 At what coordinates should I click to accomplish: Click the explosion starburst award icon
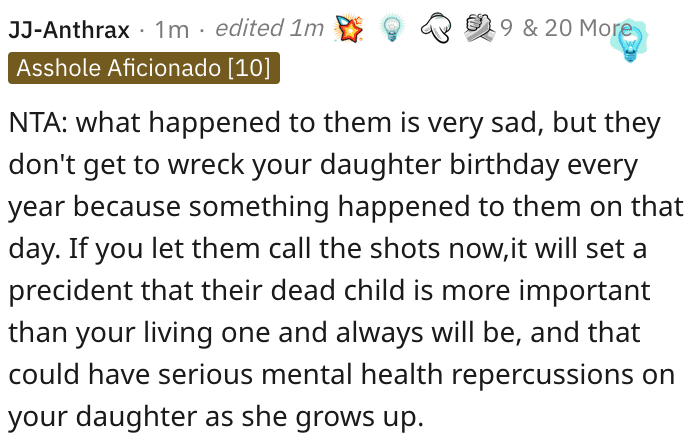coord(351,28)
